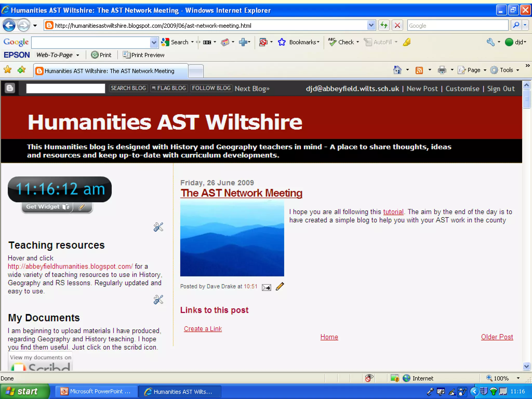Click the email post envelope icon
532x399 pixels.
(x=266, y=287)
